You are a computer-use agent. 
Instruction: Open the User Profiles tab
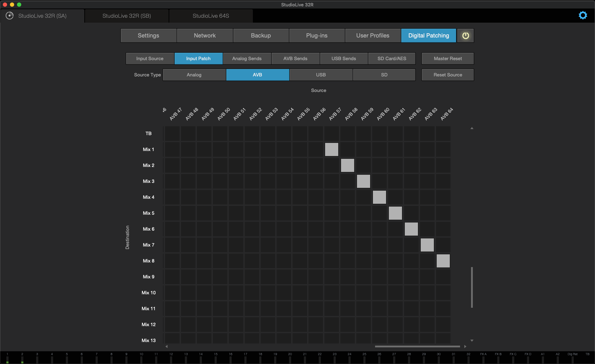(373, 35)
